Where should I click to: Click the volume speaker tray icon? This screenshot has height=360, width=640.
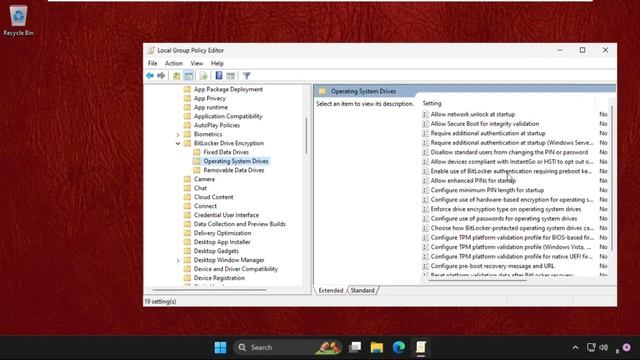click(604, 347)
